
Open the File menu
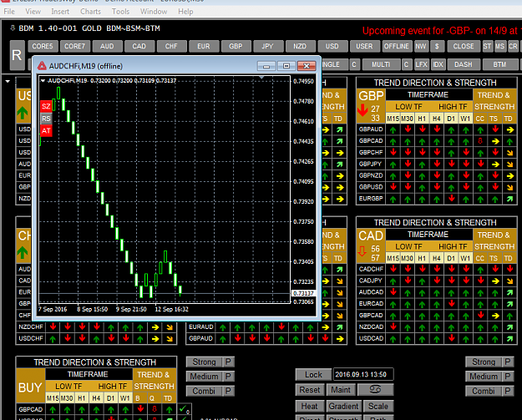pos(9,12)
